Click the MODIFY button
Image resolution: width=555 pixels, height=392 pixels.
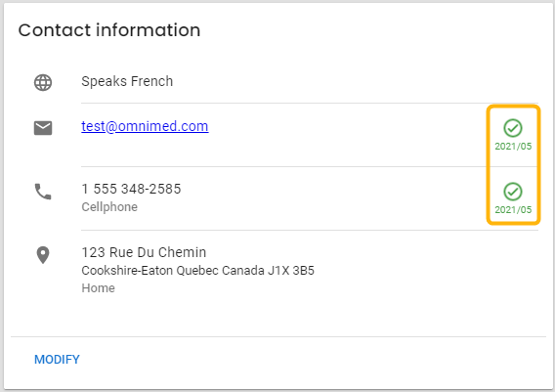click(x=57, y=360)
